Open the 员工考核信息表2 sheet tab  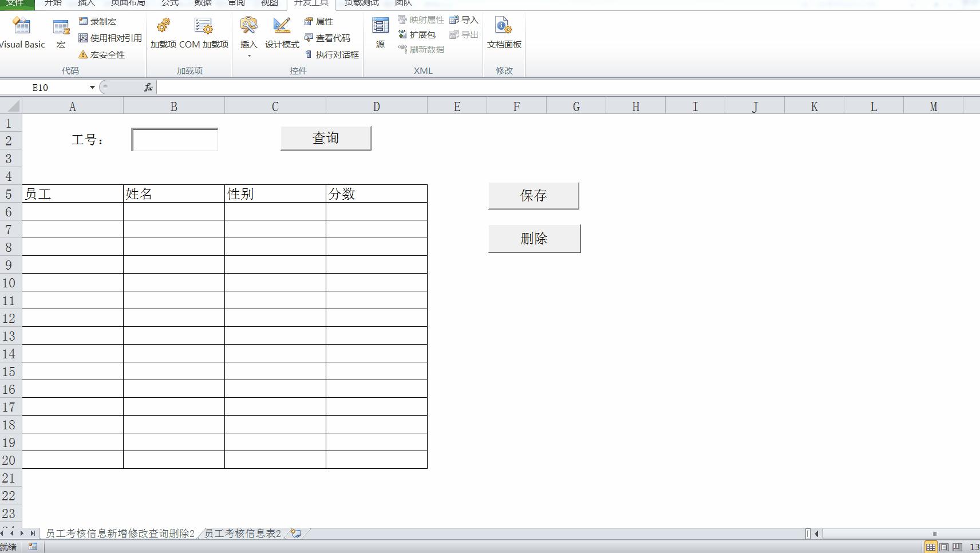[x=243, y=532]
